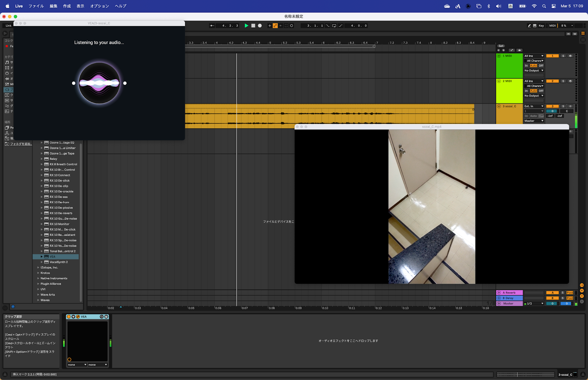The image size is (588, 380).
Task: Click the Spotlight search icon in menu bar
Action: click(544, 6)
